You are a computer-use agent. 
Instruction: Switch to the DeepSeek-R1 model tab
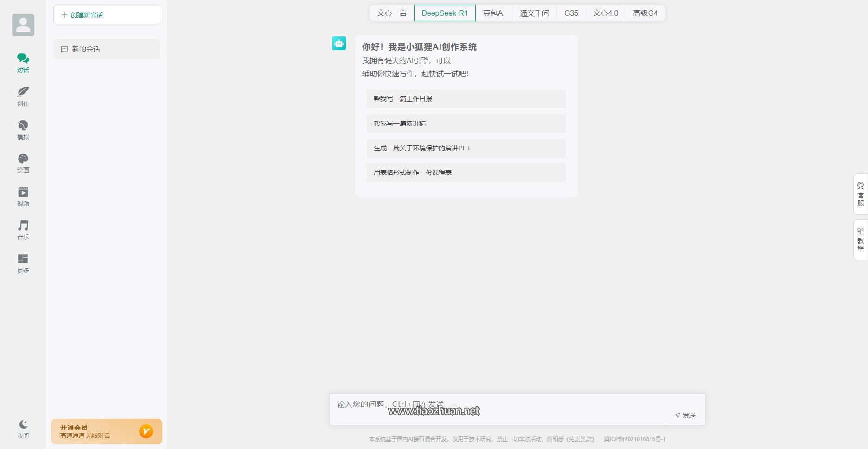(445, 13)
